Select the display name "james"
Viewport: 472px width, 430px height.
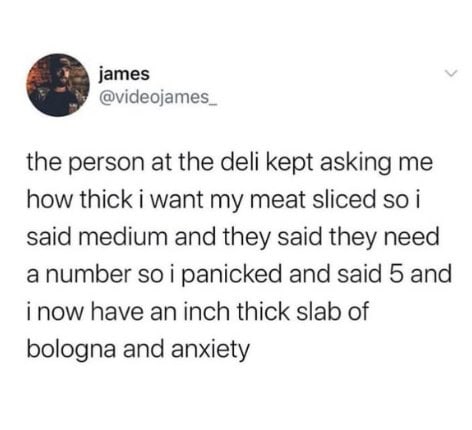point(124,74)
